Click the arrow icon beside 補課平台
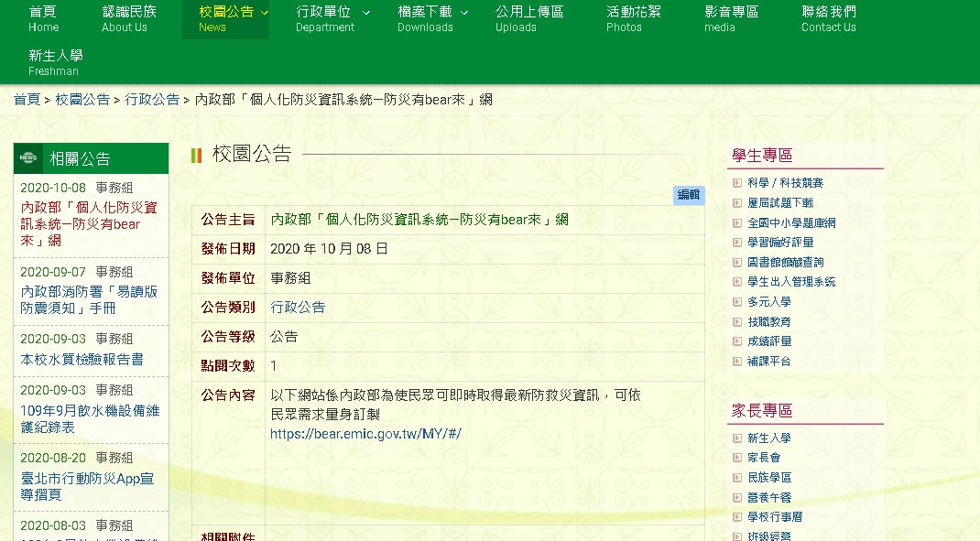 737,361
